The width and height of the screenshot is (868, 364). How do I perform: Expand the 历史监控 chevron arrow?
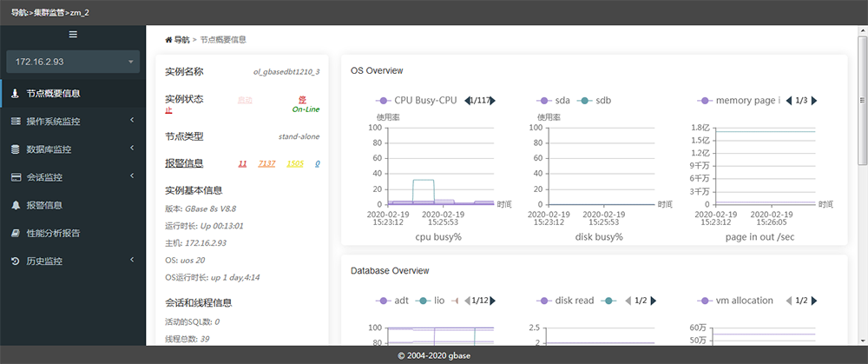[x=132, y=260]
